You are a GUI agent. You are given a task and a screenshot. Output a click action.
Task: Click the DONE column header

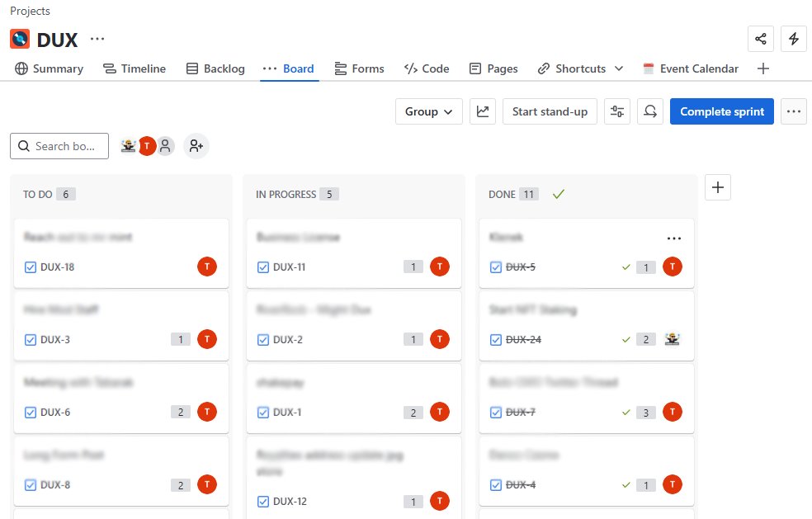(x=502, y=194)
